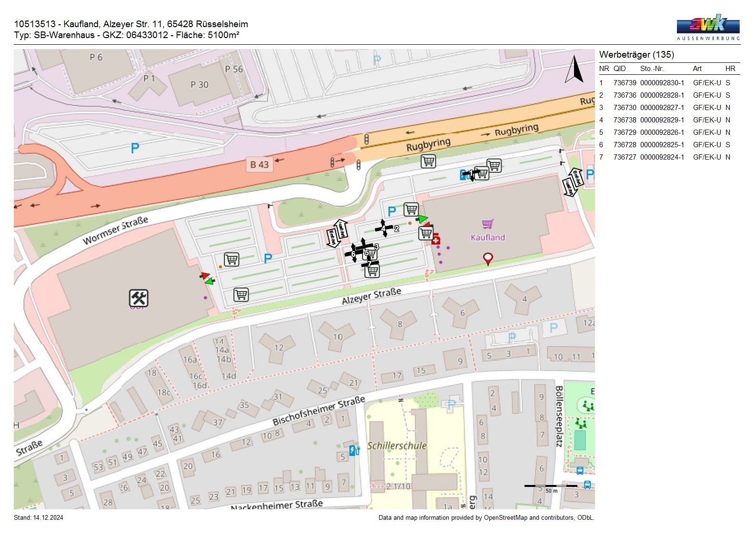This screenshot has width=756, height=535.
Task: Click the Werbeträger (135) heading
Action: point(636,55)
